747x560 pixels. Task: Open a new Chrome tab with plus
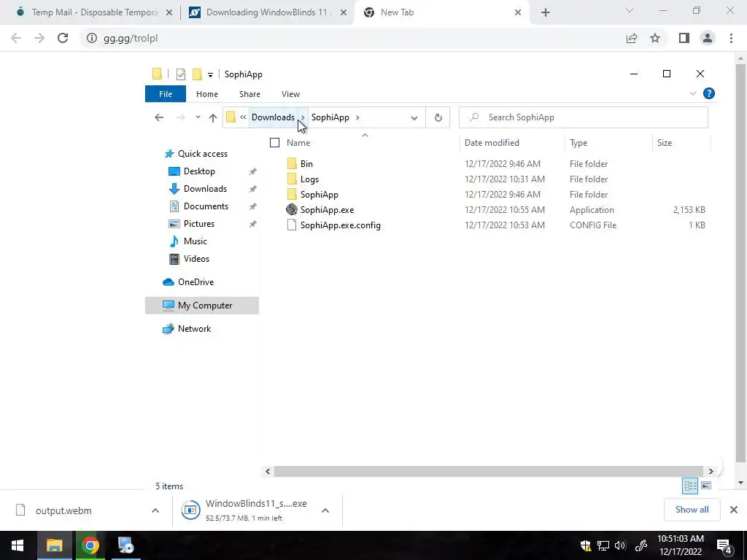pyautogui.click(x=546, y=12)
